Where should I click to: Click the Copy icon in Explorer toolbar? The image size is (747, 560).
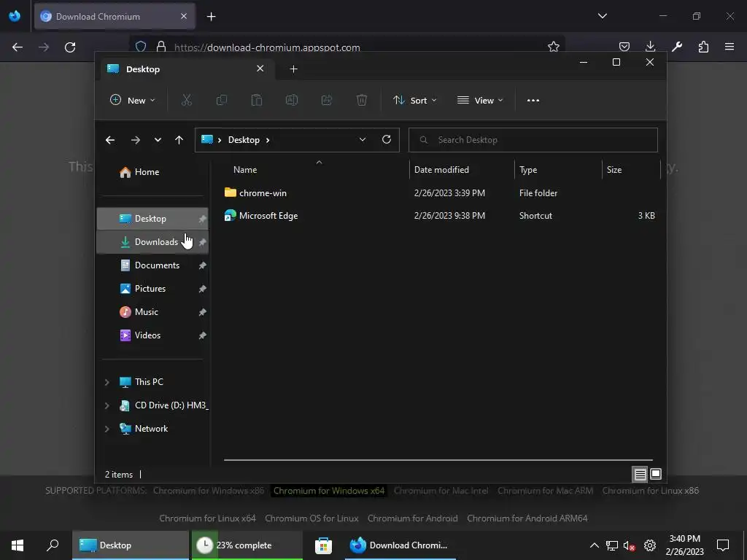222,100
